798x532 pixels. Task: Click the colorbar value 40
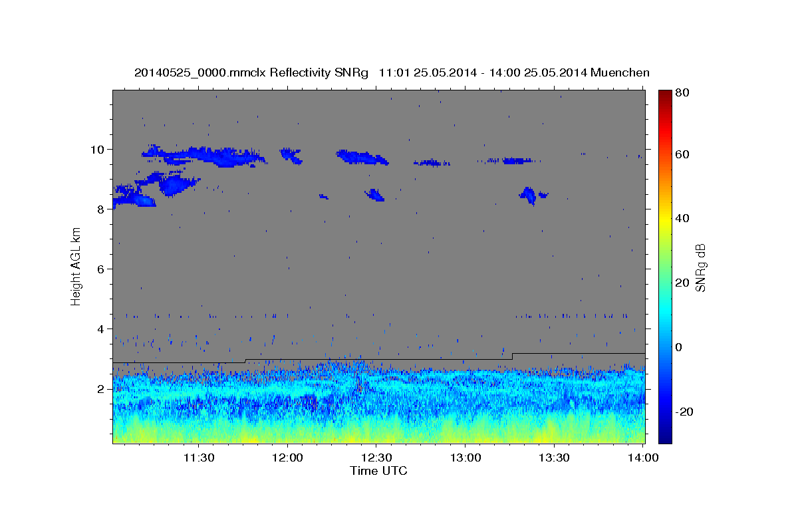coord(682,218)
